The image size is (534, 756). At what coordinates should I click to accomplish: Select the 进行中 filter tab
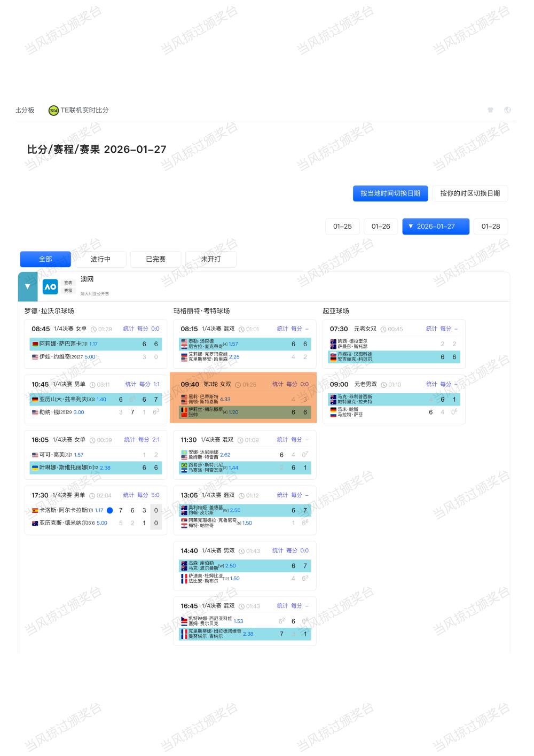click(101, 259)
